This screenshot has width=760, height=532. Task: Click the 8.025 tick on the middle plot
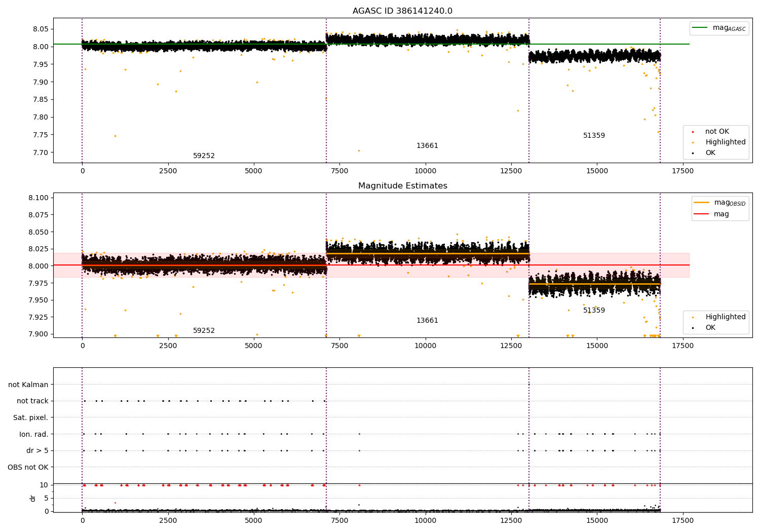(38, 249)
